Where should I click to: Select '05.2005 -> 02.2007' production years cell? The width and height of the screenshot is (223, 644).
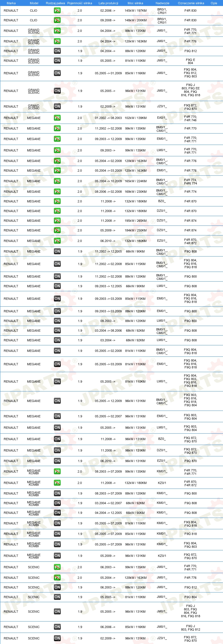(x=108, y=416)
